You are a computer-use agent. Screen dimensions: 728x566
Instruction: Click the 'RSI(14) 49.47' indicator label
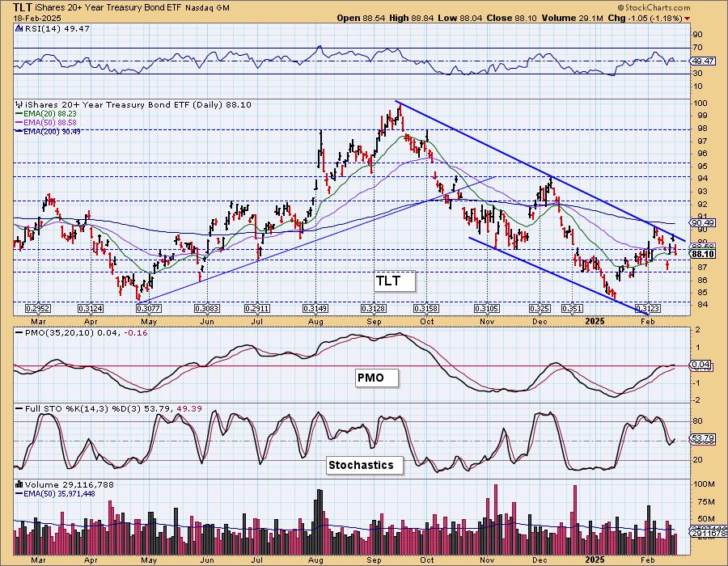[x=57, y=28]
